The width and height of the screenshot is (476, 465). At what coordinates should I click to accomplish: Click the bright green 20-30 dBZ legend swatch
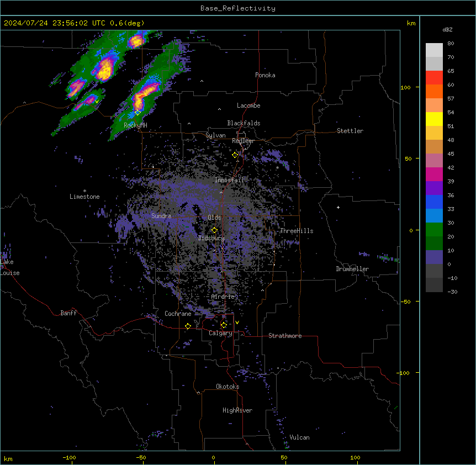pyautogui.click(x=434, y=230)
